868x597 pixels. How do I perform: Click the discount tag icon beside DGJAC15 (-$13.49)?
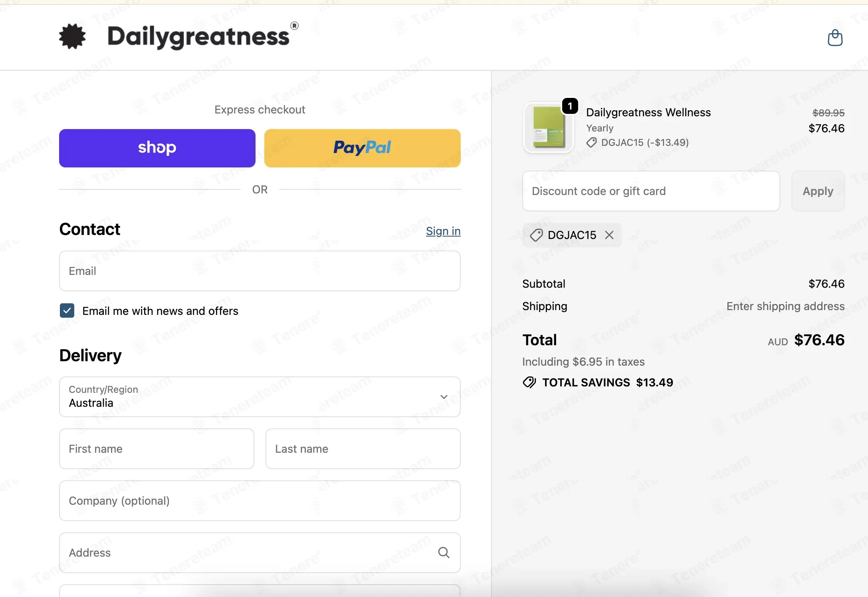click(592, 143)
